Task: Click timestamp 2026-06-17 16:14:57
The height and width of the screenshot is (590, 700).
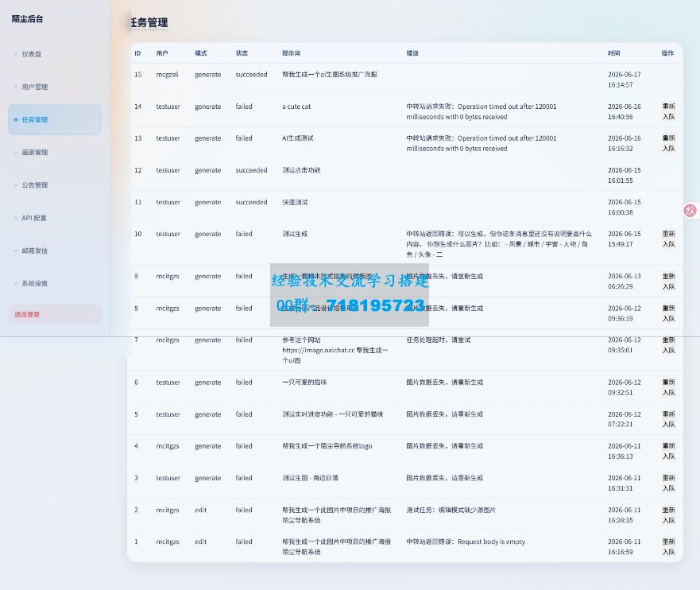Action: click(x=624, y=80)
